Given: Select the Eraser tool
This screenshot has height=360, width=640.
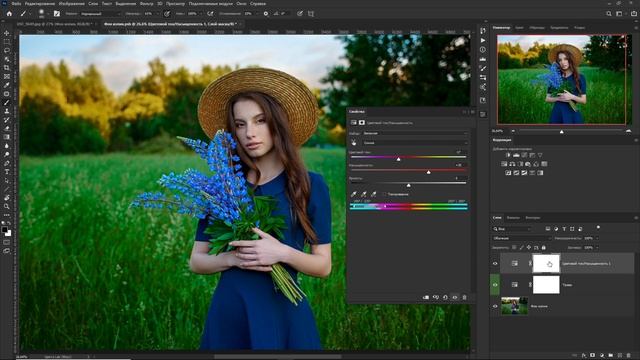Looking at the screenshot, I should coord(7,128).
